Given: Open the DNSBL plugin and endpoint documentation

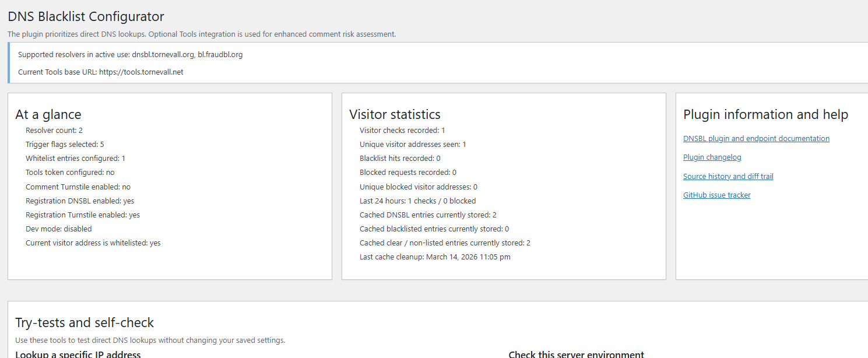Looking at the screenshot, I should [x=756, y=138].
